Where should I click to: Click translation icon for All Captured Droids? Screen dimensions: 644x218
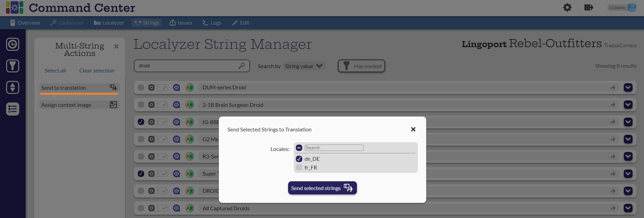189,208
